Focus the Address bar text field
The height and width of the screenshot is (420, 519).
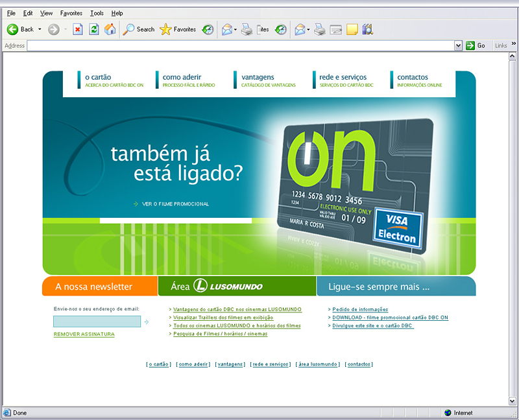coord(241,45)
